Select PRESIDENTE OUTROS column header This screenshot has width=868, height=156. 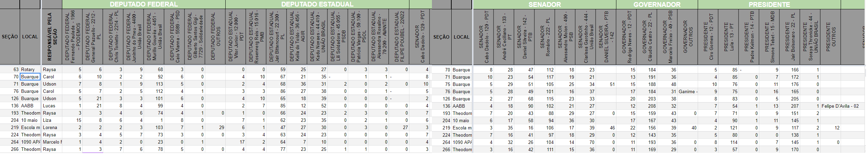(831, 37)
